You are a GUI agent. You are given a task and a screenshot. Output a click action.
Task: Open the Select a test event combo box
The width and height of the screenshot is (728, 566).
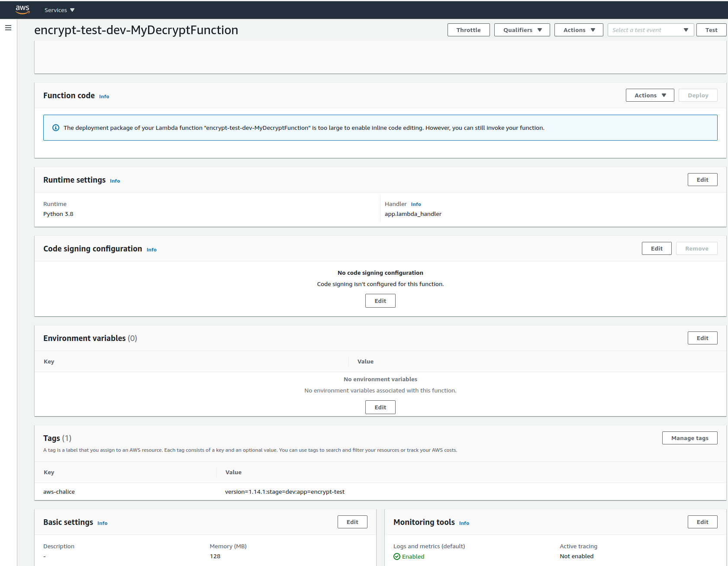(650, 30)
